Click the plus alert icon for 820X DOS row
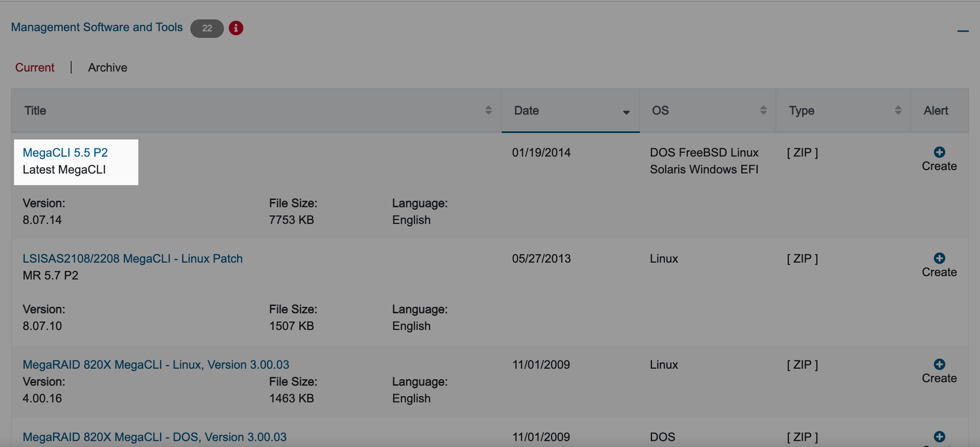Image resolution: width=980 pixels, height=447 pixels. coord(939,437)
